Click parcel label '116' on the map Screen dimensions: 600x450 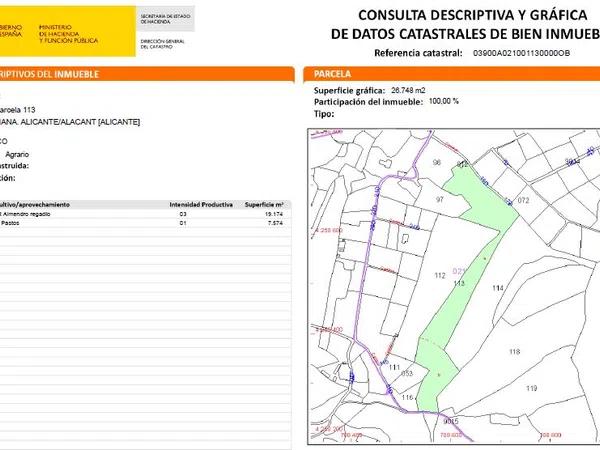coord(407,398)
